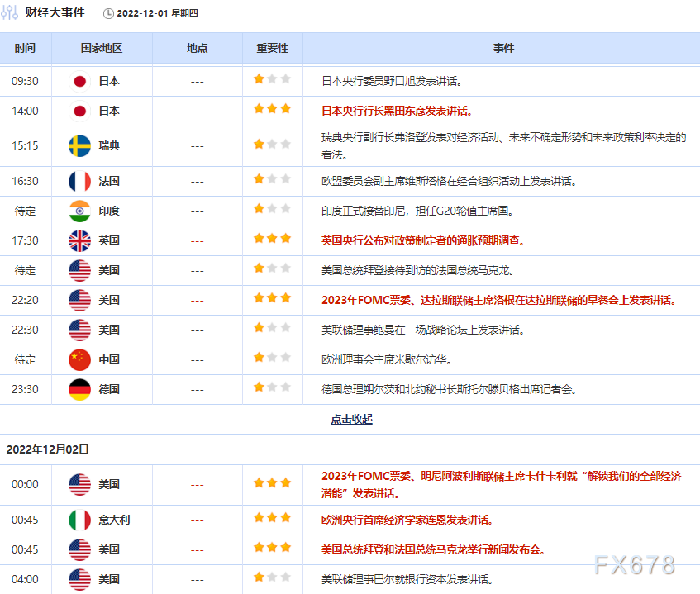700x594 pixels.
Task: Click the clock icon before 2022-12-01
Action: [109, 13]
